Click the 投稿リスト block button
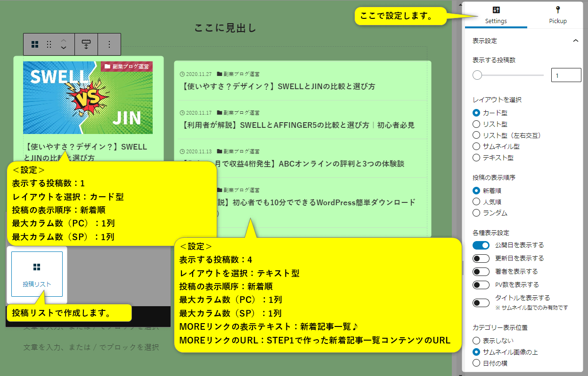This screenshot has height=376, width=588. coord(37,274)
